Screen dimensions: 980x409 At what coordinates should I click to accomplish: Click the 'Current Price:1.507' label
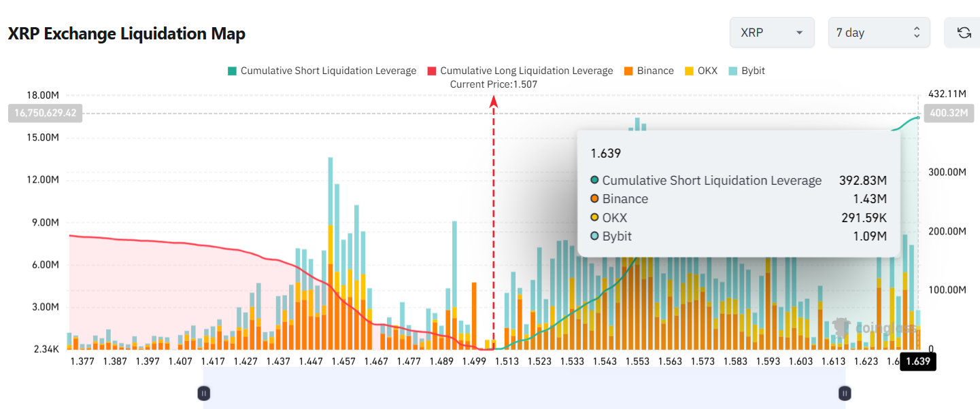coord(494,84)
